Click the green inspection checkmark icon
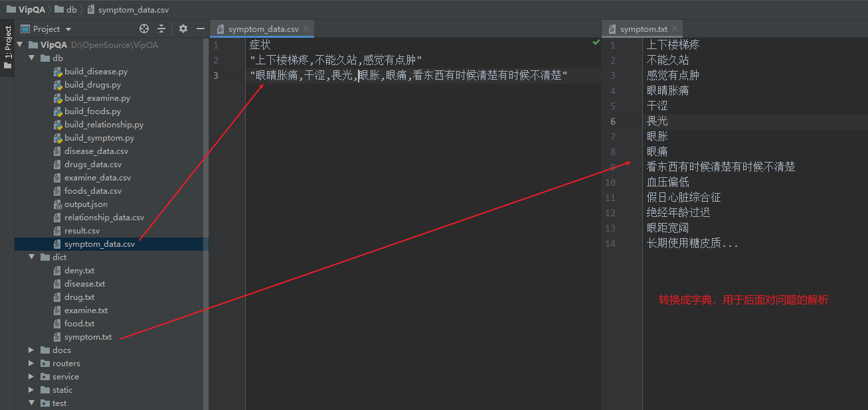The height and width of the screenshot is (410, 868). pyautogui.click(x=596, y=42)
